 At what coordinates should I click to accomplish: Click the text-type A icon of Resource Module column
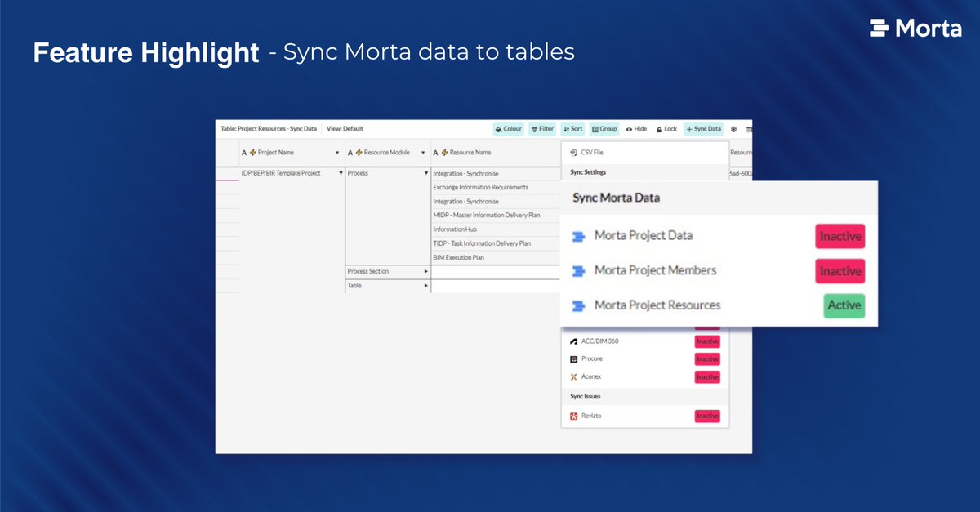coord(350,153)
